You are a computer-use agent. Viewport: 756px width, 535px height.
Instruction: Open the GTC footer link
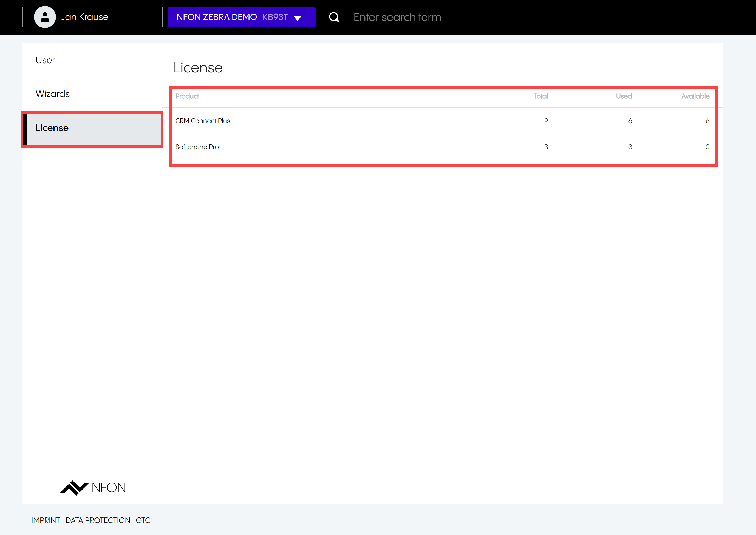[x=143, y=520]
